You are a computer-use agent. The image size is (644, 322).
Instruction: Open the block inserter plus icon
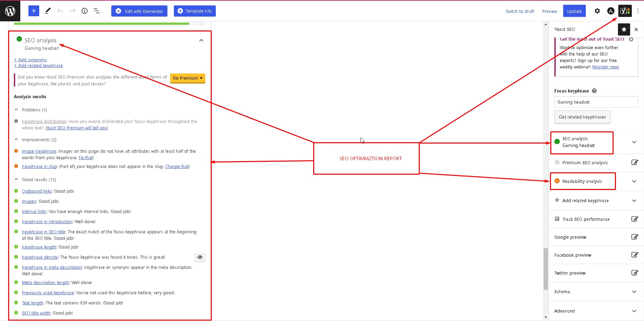[x=33, y=10]
